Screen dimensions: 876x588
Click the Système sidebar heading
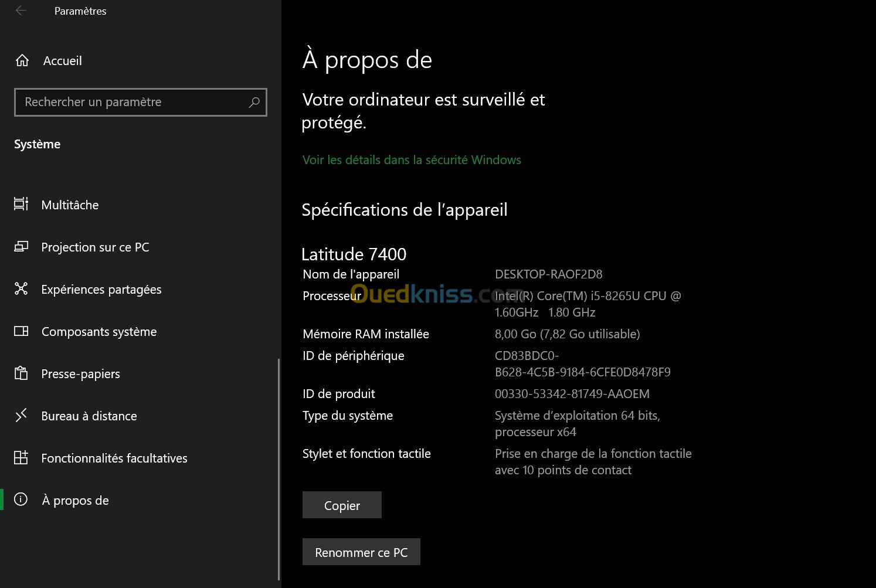coord(37,144)
